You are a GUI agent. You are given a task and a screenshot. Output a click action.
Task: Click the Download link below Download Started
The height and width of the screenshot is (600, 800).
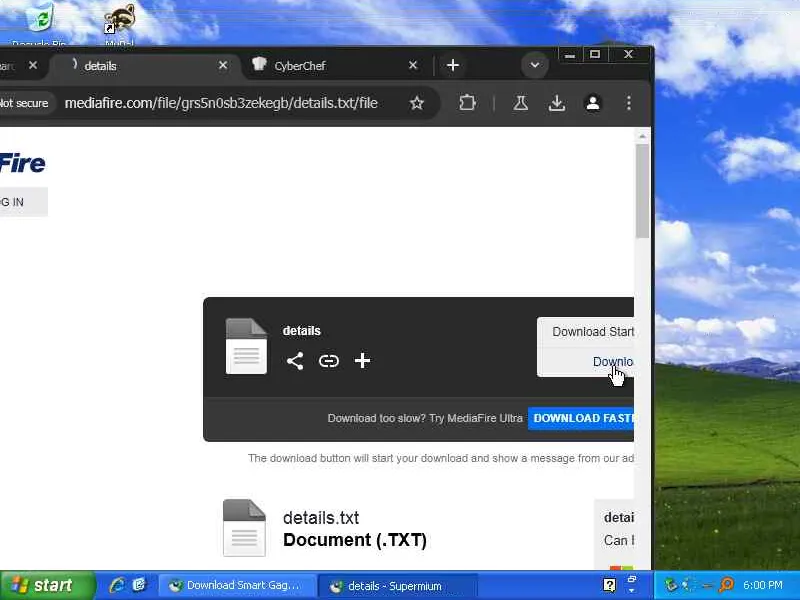[x=613, y=362]
